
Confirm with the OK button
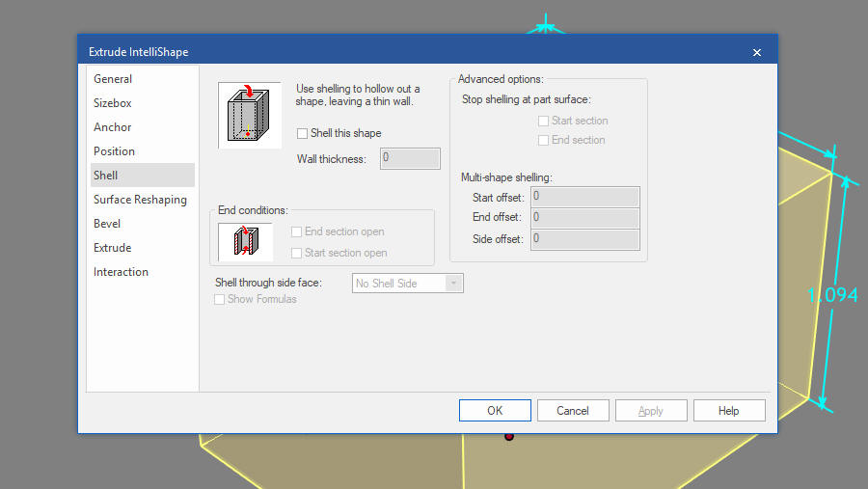coord(495,410)
